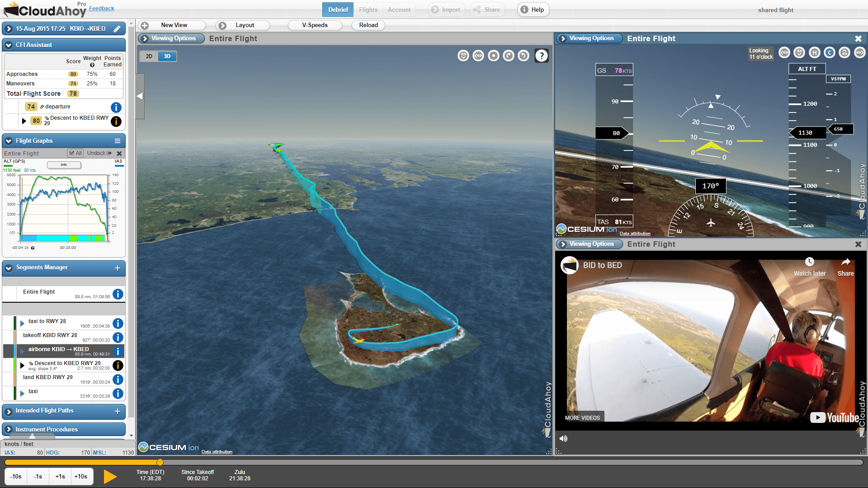Click the Weight help question mark
Image resolution: width=868 pixels, height=488 pixels.
[92, 65]
